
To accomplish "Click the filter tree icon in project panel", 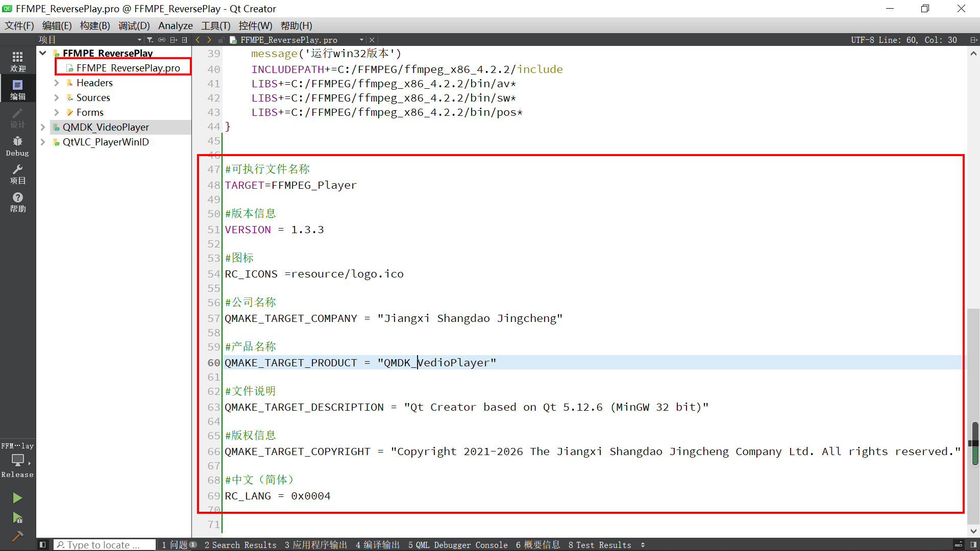I will [x=150, y=40].
